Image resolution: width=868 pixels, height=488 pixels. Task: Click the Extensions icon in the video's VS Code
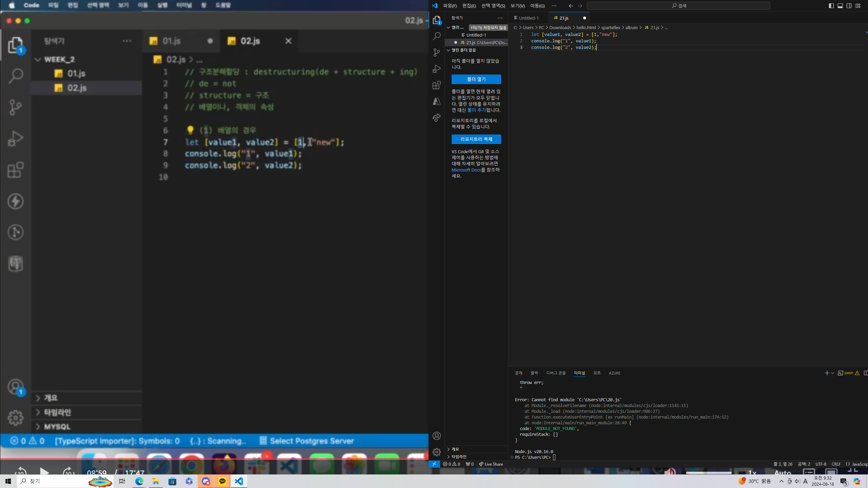16,170
